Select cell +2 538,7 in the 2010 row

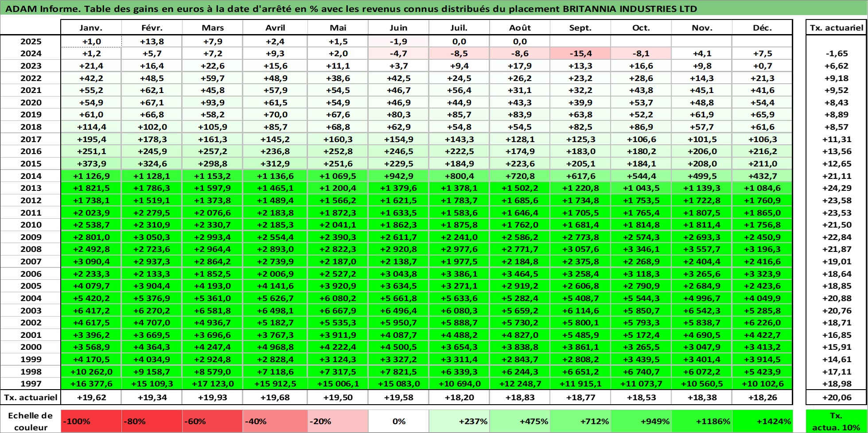tap(91, 225)
